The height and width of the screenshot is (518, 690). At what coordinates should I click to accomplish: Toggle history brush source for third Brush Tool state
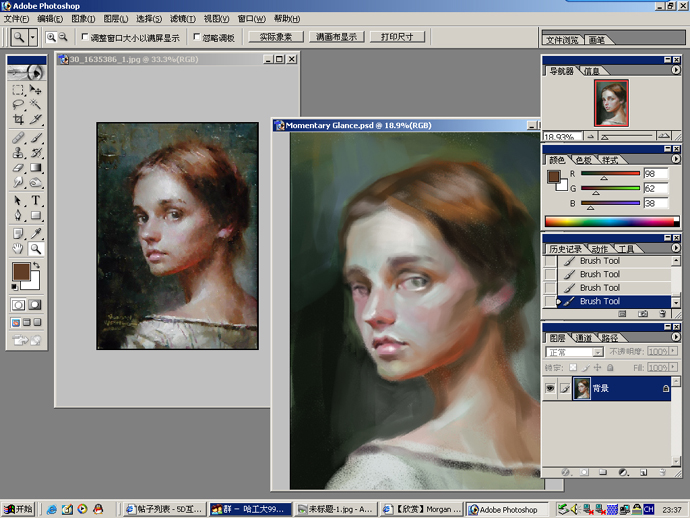tap(550, 288)
